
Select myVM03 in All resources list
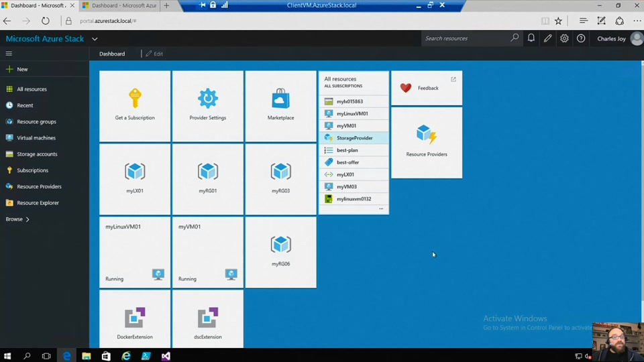point(354,187)
